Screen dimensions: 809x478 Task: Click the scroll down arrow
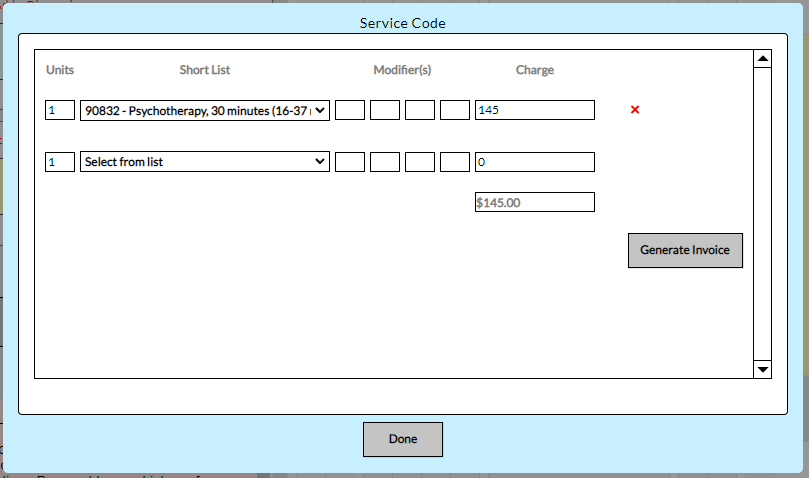[763, 369]
